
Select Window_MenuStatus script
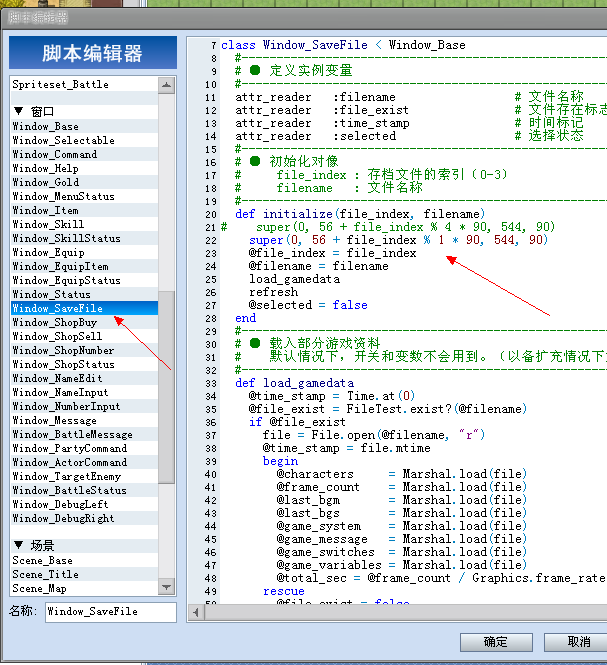(84, 196)
